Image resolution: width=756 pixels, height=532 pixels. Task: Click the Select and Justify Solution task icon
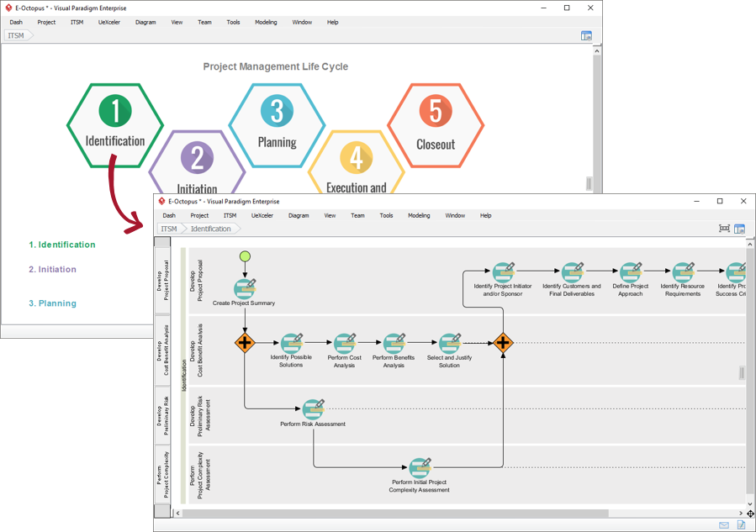pyautogui.click(x=449, y=343)
